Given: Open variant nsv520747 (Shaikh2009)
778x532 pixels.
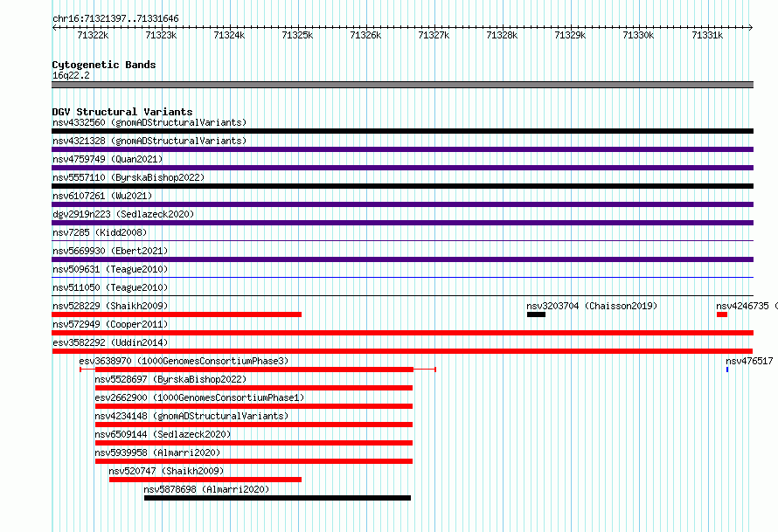Looking at the screenshot, I should click(166, 471).
